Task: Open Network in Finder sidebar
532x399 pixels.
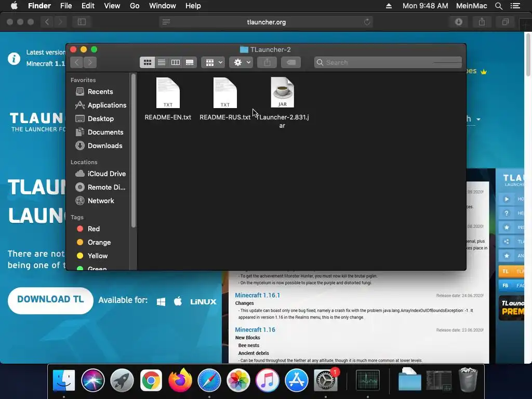Action: point(100,201)
